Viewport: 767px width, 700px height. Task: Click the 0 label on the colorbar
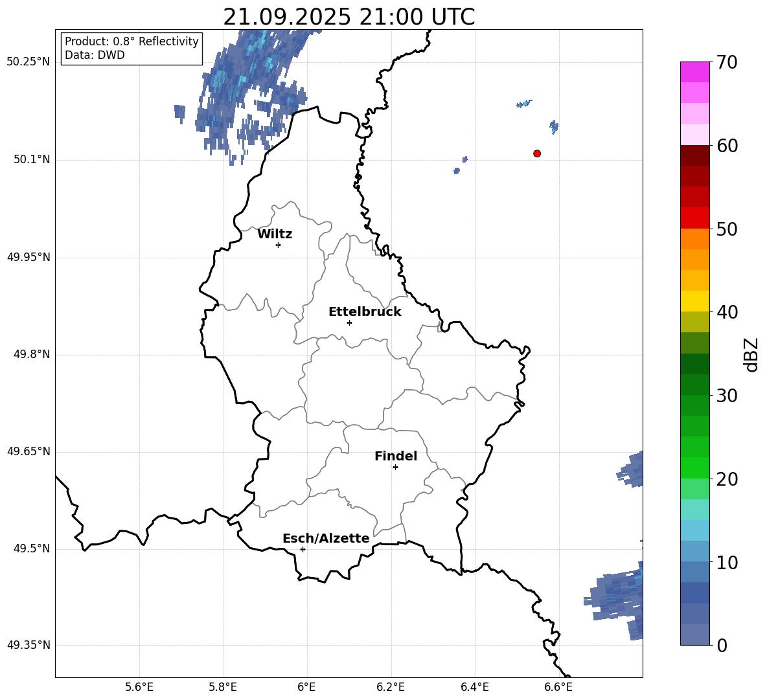click(722, 645)
